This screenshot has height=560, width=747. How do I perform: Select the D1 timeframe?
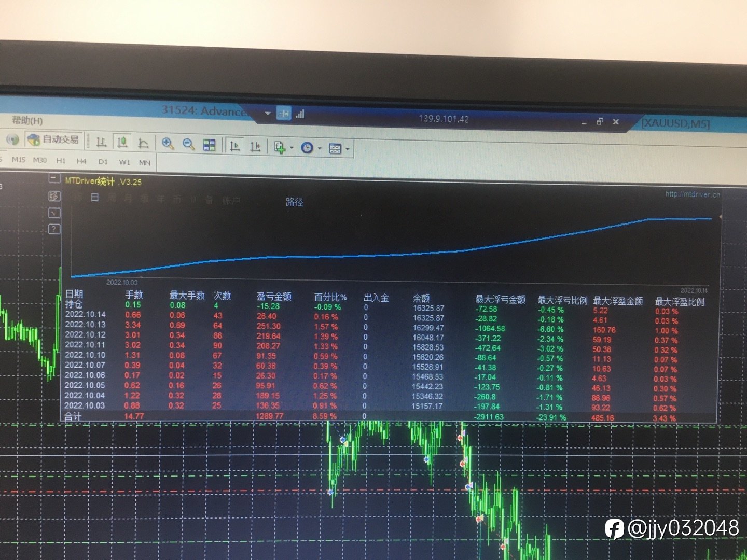pos(103,162)
